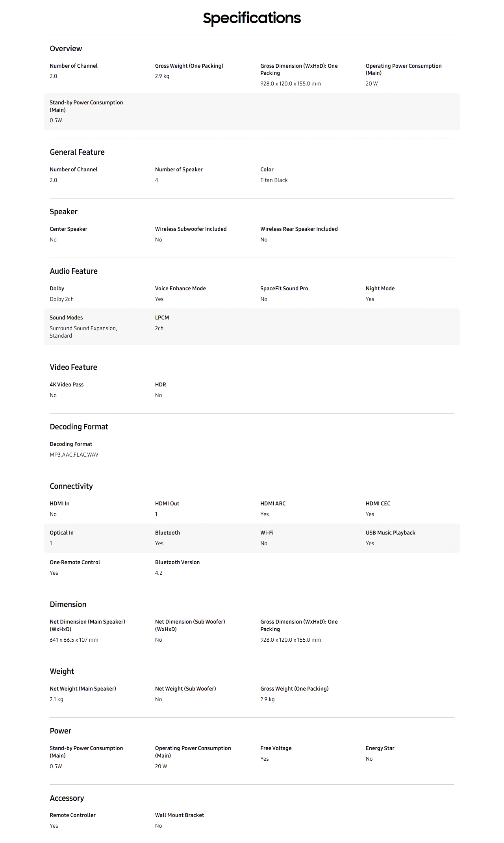Click the MP3,AAC,FLAC,WAV decoding format value
504x843 pixels.
coord(74,455)
